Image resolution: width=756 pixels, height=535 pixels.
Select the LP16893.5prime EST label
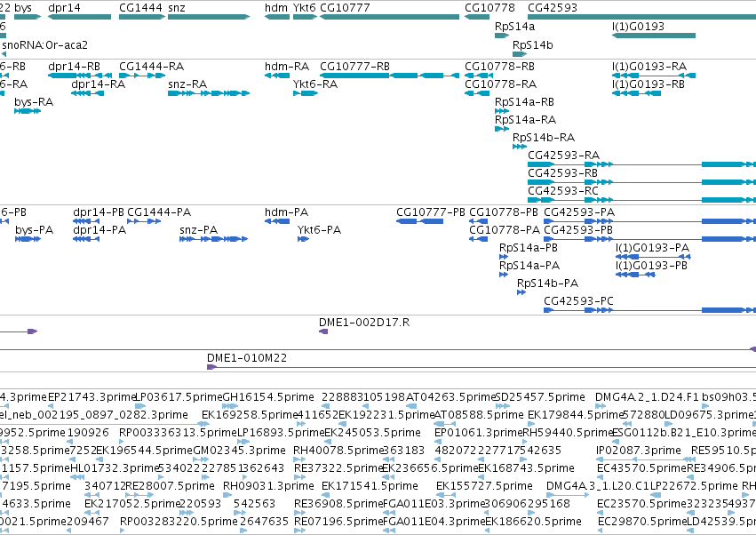(x=281, y=432)
